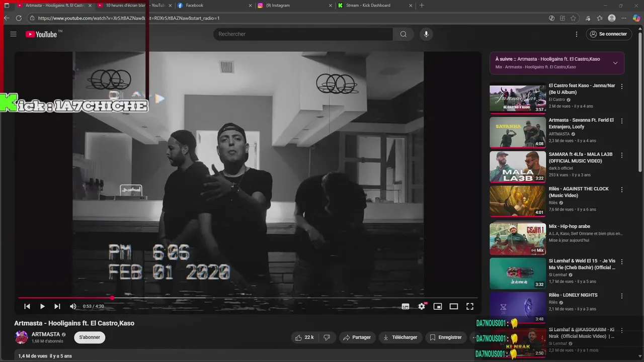Open a new browser tab
The width and height of the screenshot is (644, 362).
pyautogui.click(x=422, y=6)
